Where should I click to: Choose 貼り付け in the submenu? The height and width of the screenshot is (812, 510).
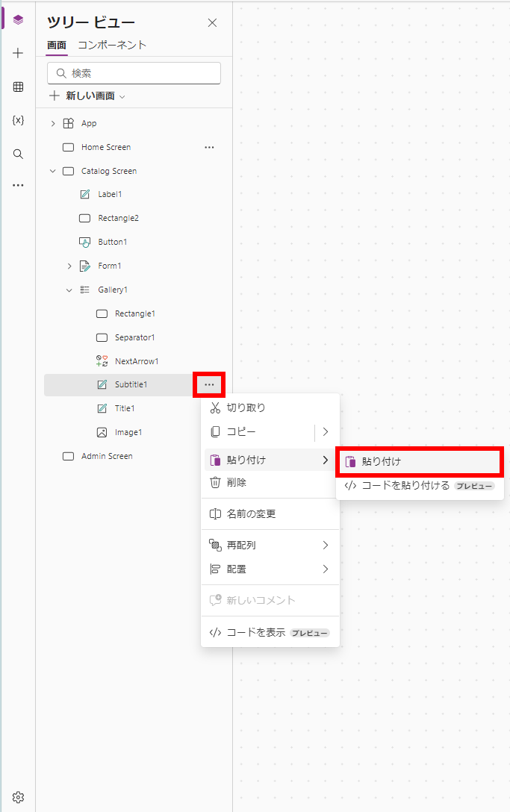(x=420, y=461)
